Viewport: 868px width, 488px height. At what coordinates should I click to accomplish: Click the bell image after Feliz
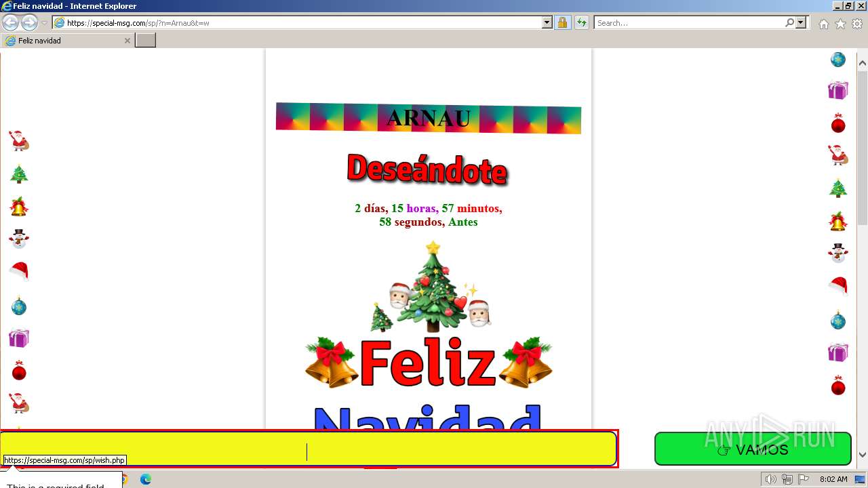[x=526, y=363]
